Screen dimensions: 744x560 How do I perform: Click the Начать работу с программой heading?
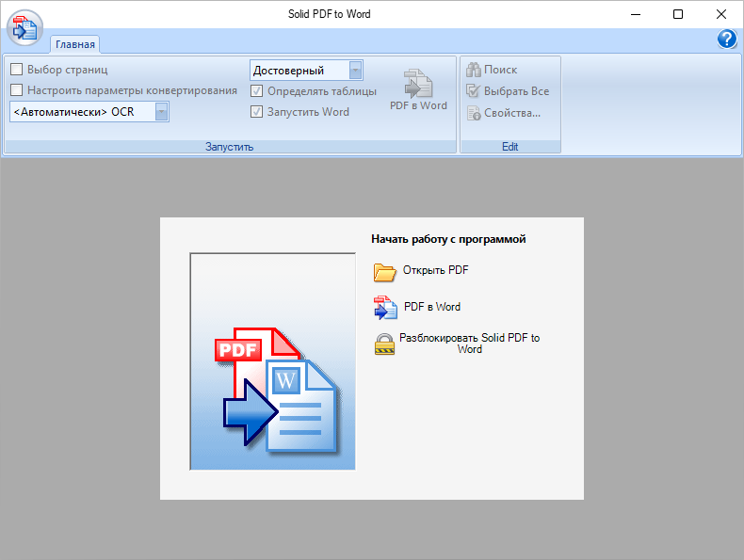coord(448,238)
